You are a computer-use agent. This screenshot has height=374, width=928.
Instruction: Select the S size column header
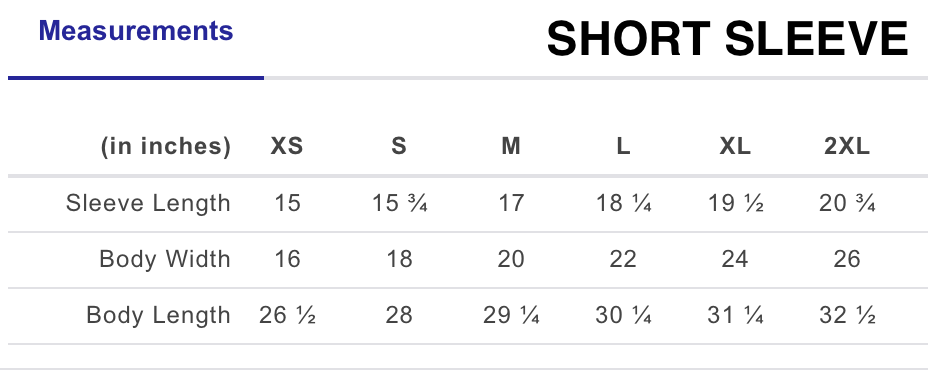pos(399,146)
